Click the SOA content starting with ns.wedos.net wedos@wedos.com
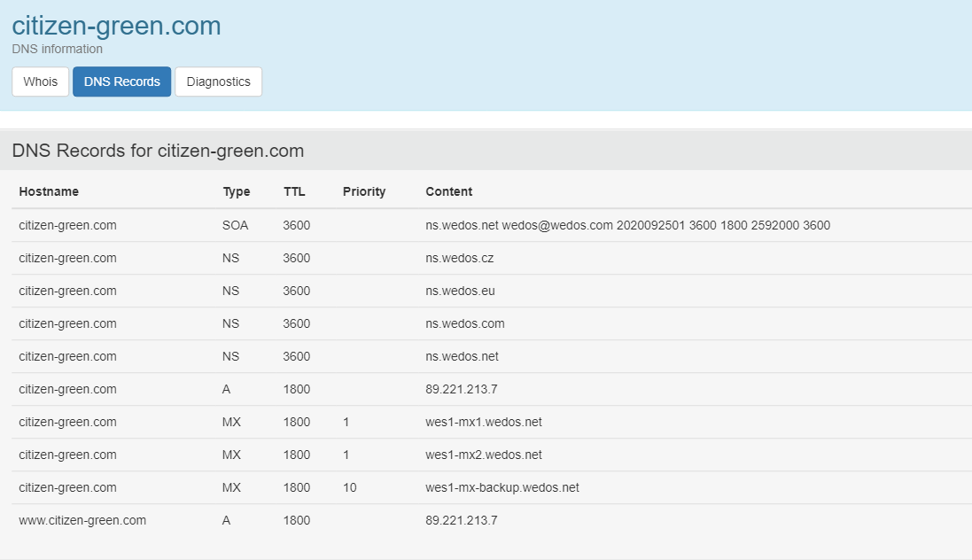 (x=628, y=225)
